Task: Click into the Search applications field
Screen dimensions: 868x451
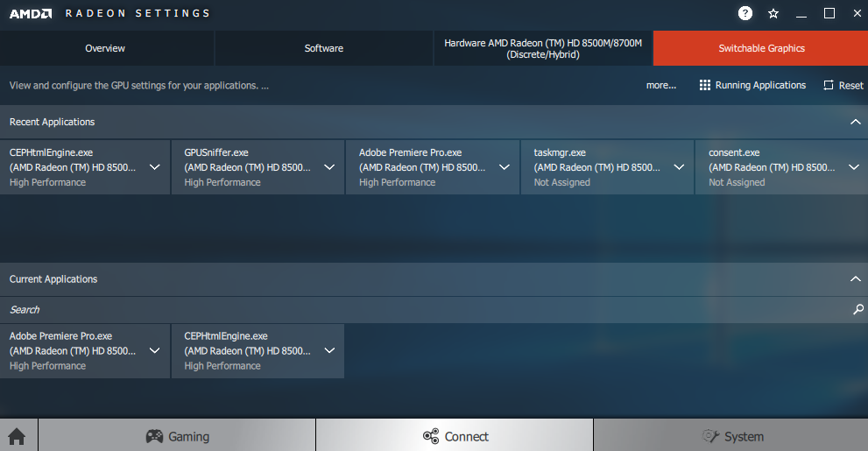Action: (420, 309)
